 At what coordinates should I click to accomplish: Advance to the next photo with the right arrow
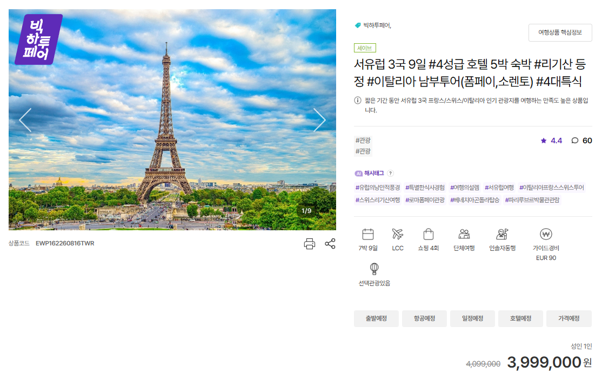click(319, 120)
